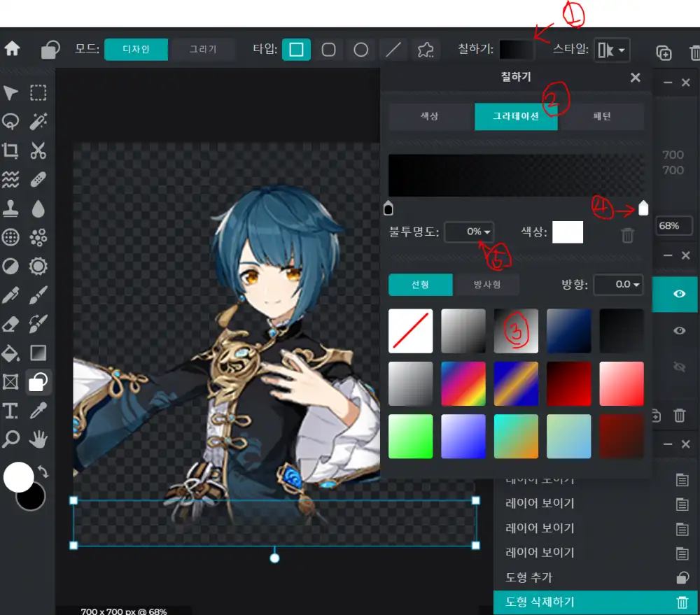This screenshot has width=700, height=615.
Task: Click the Home icon in top bar
Action: (12, 49)
